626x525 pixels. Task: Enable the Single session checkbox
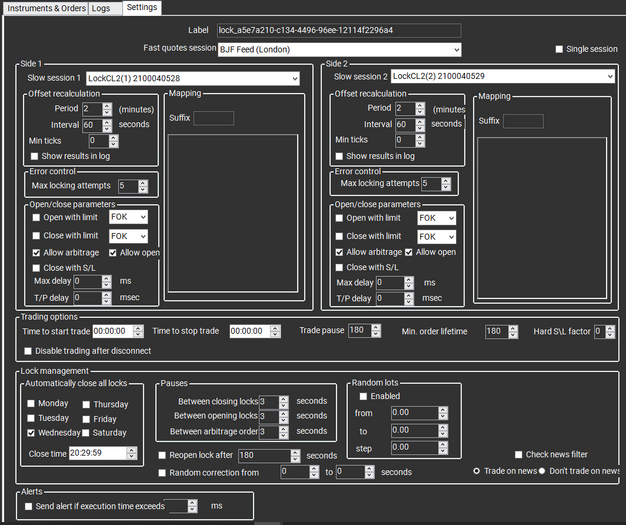point(559,49)
